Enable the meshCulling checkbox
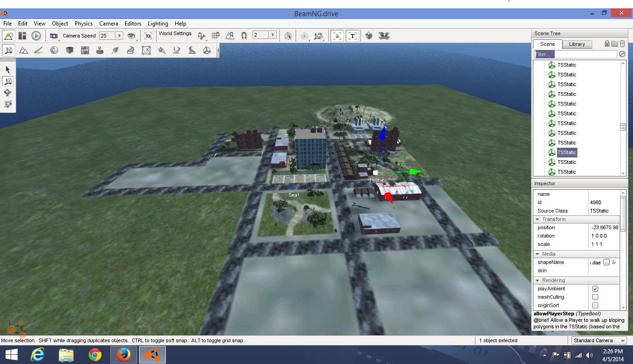The width and height of the screenshot is (633, 364). pyautogui.click(x=595, y=297)
